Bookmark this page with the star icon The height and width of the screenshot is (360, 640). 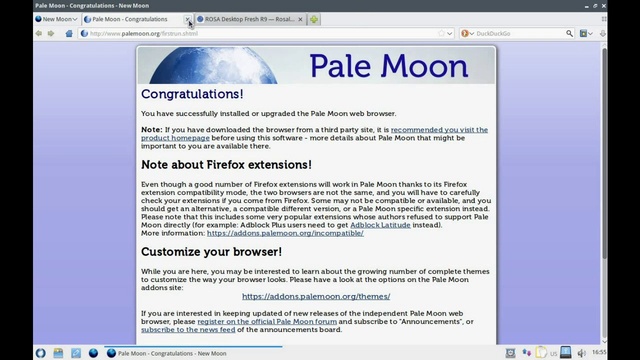(441, 33)
